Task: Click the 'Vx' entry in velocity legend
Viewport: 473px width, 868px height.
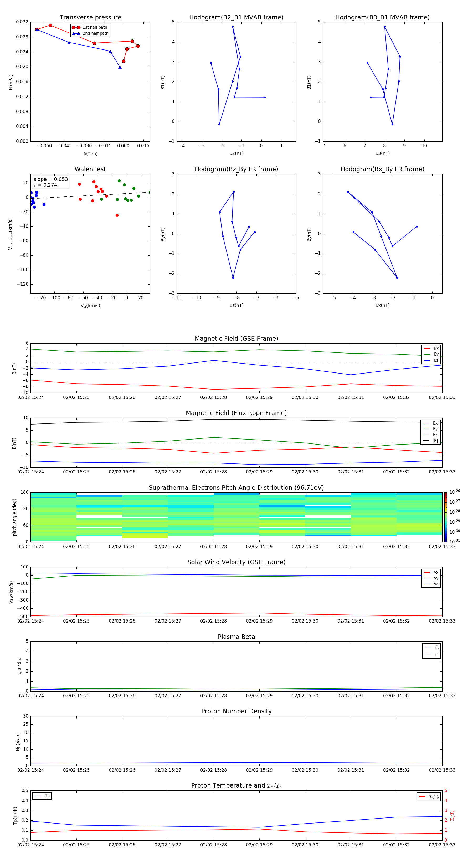Action: coord(431,572)
